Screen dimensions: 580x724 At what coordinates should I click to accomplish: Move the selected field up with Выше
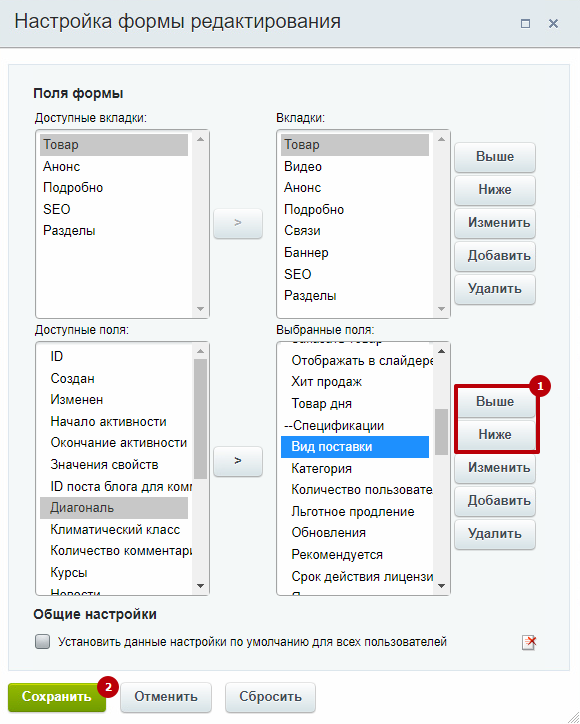[495, 402]
